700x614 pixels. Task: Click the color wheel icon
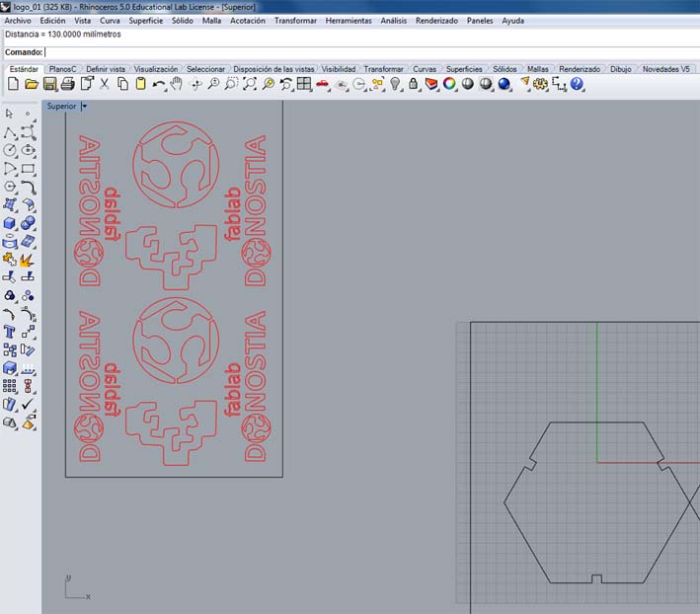pos(449,84)
